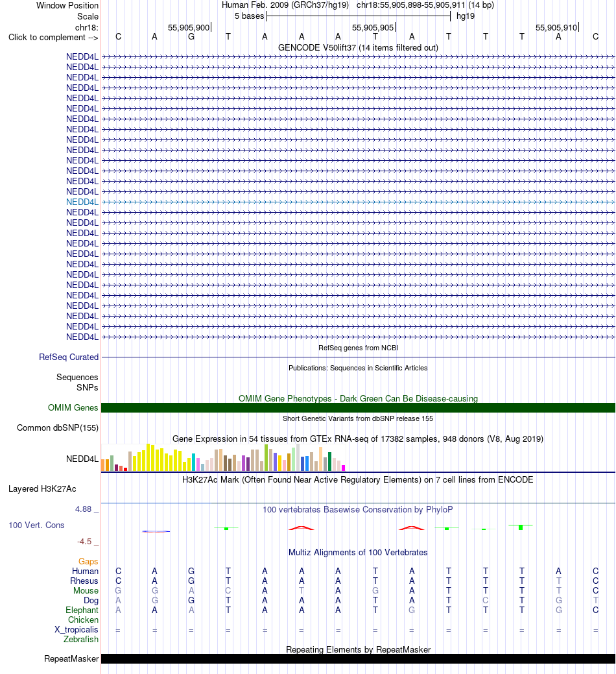Select the Dog alignment row label
This screenshot has height=674, width=616.
91,601
